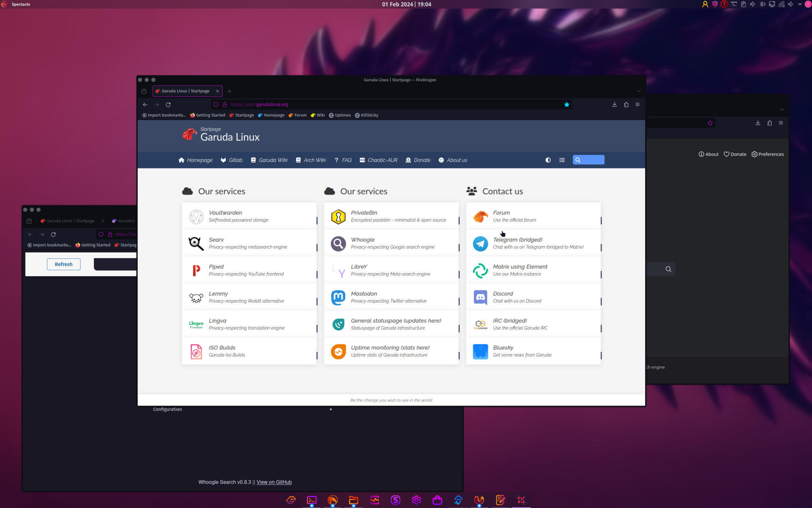Click the PrivateBin keyhole icon
The image size is (812, 508).
coord(338,217)
